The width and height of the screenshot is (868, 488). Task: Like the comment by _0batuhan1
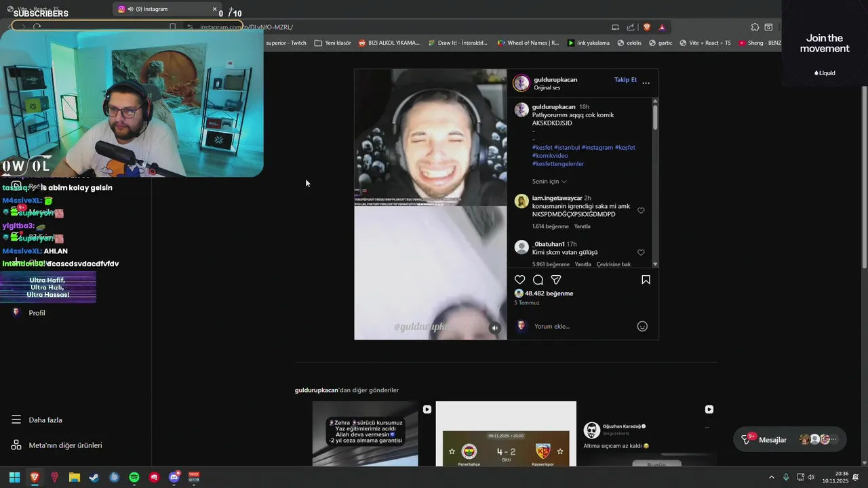pos(641,253)
